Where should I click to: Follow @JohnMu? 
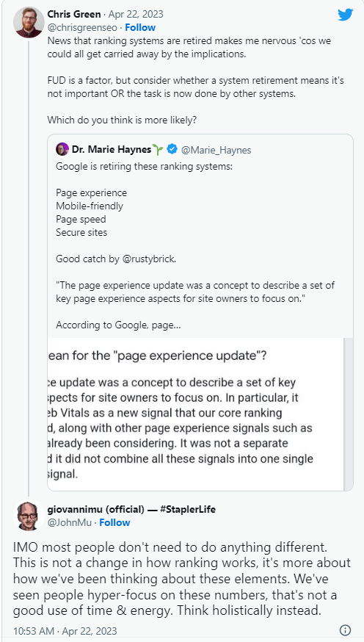pyautogui.click(x=115, y=523)
